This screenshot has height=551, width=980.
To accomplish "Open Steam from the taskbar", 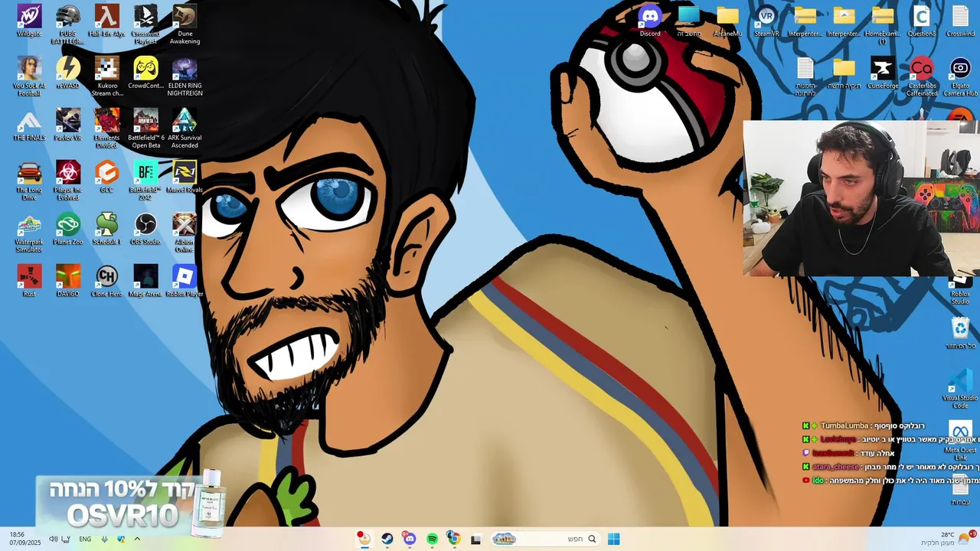I will [387, 539].
